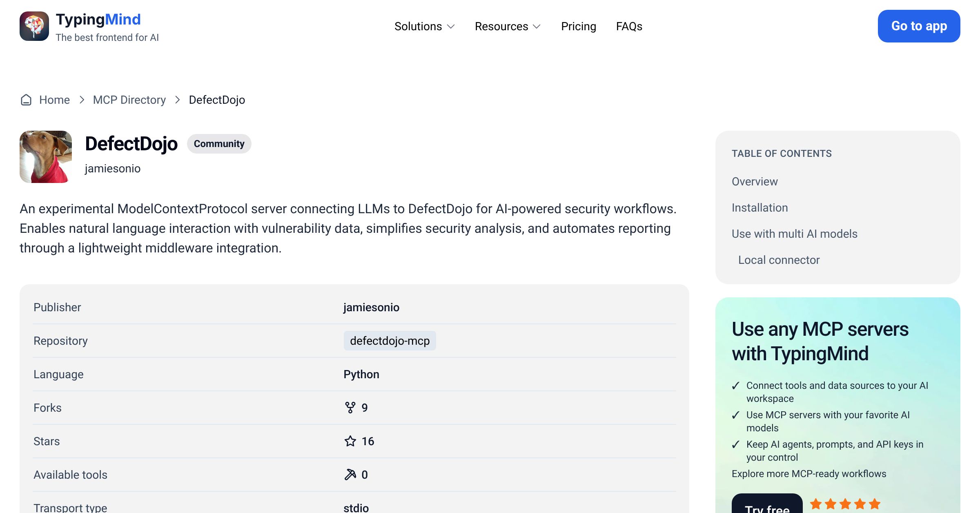Viewport: 980px width, 513px height.
Task: Click Explore more MCP-ready workflows text
Action: click(x=809, y=474)
